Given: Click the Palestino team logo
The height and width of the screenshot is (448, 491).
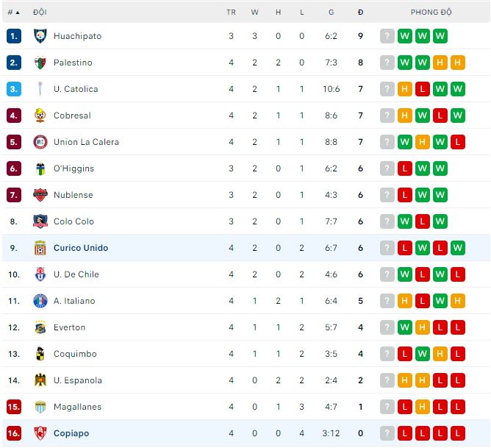Looking at the screenshot, I should [40, 63].
